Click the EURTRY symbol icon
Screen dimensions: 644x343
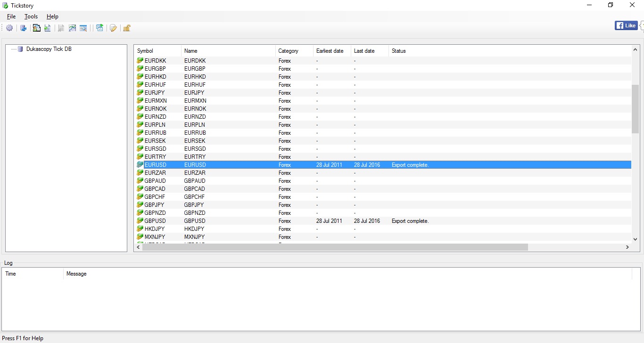pos(140,157)
